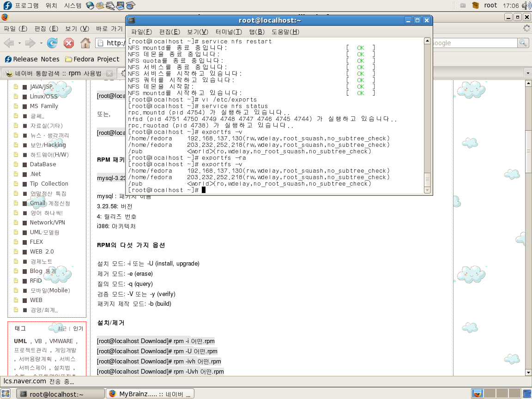
Task: Launch the web browser globe launcher
Action: 90,6
